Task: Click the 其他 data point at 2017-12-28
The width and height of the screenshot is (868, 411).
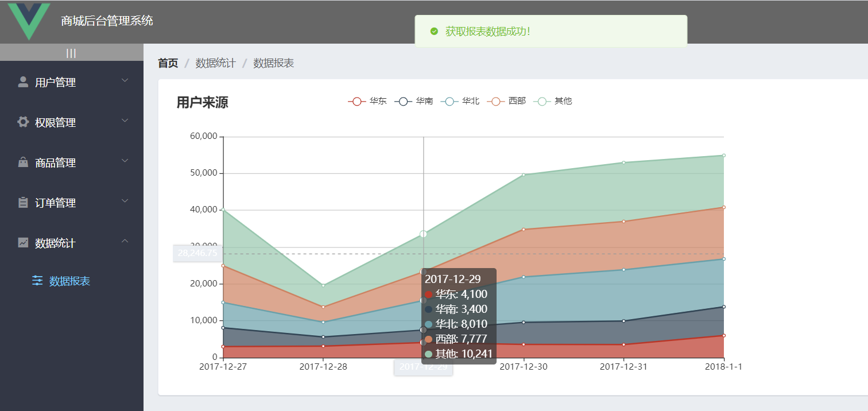Action: [323, 285]
